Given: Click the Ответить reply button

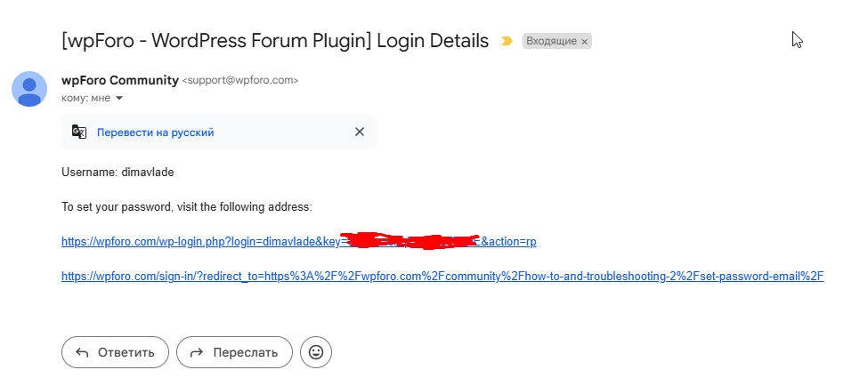Looking at the screenshot, I should pyautogui.click(x=115, y=352).
